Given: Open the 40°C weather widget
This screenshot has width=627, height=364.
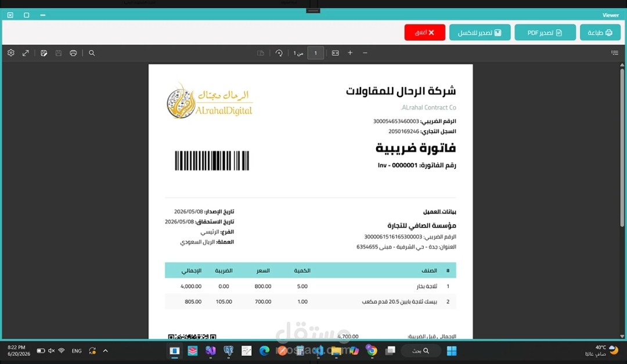Looking at the screenshot, I should tap(602, 351).
